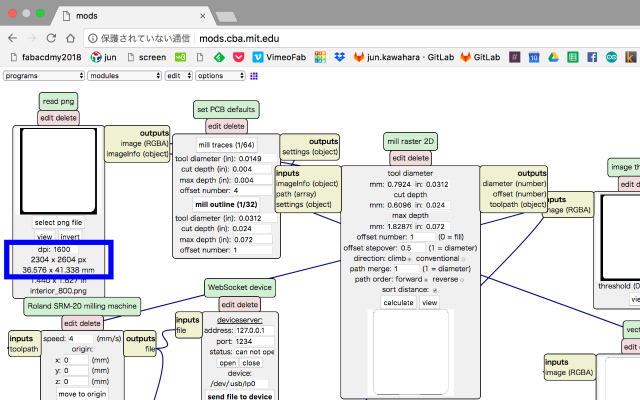Open a new browser tab
Viewport: 640px width, 400px height.
click(226, 17)
